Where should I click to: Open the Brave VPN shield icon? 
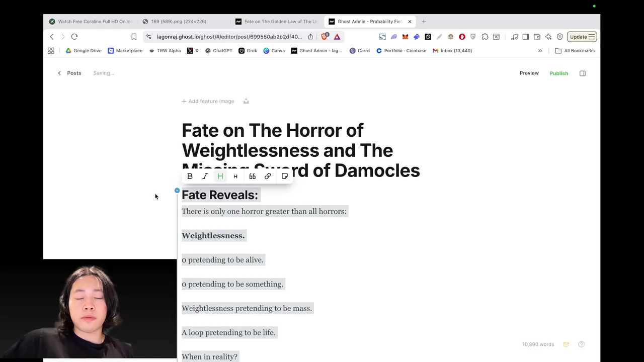[559, 37]
